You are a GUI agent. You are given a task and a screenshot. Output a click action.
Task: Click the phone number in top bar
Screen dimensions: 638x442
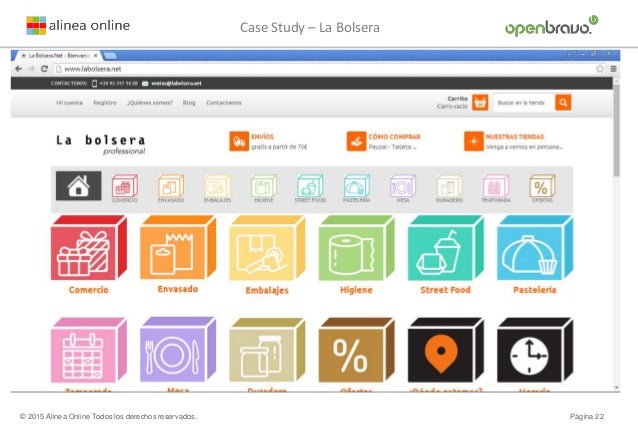coord(118,83)
